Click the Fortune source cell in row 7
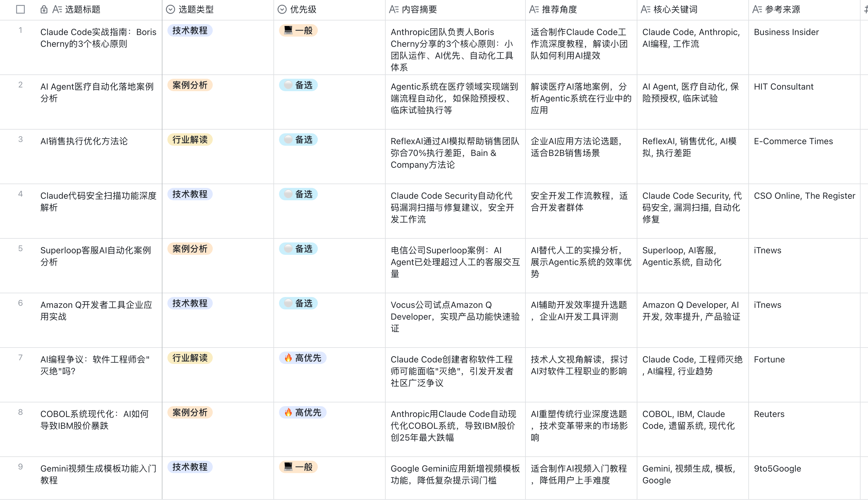This screenshot has height=501, width=868. 769,359
